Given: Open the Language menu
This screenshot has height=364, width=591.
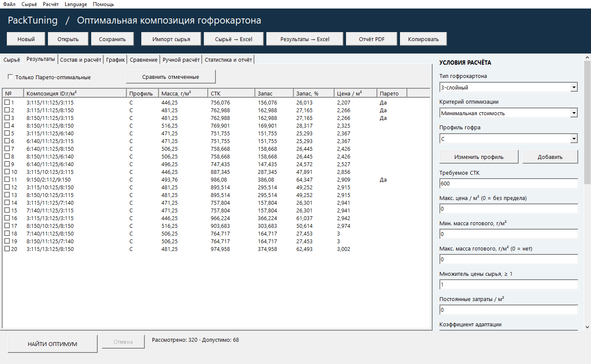Looking at the screenshot, I should [x=76, y=4].
